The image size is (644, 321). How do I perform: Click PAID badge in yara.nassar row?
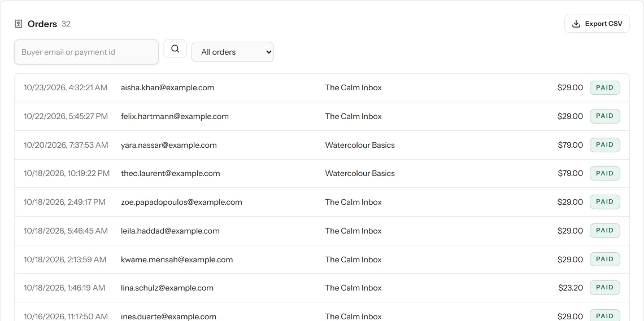604,145
